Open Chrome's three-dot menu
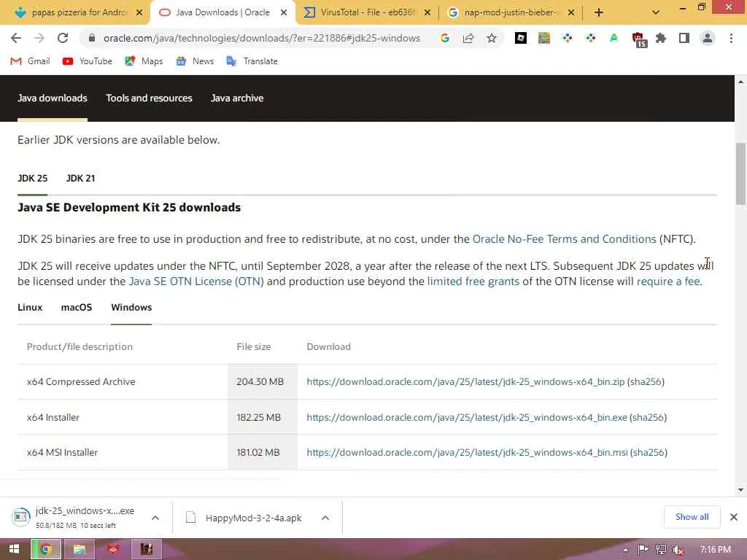Screen dimensions: 747x560 [731, 38]
